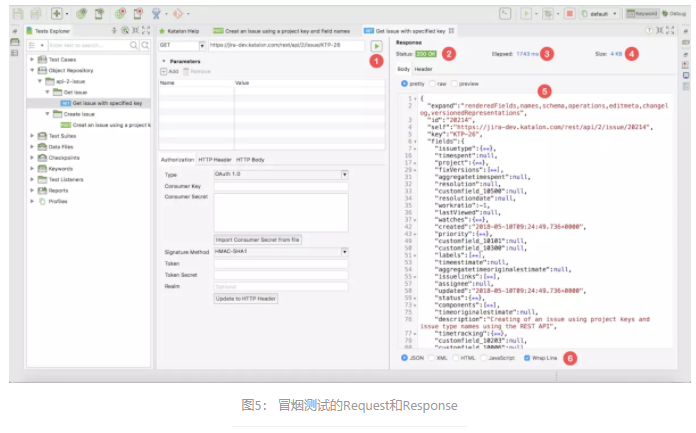Open the HTTP Header tab

(215, 159)
